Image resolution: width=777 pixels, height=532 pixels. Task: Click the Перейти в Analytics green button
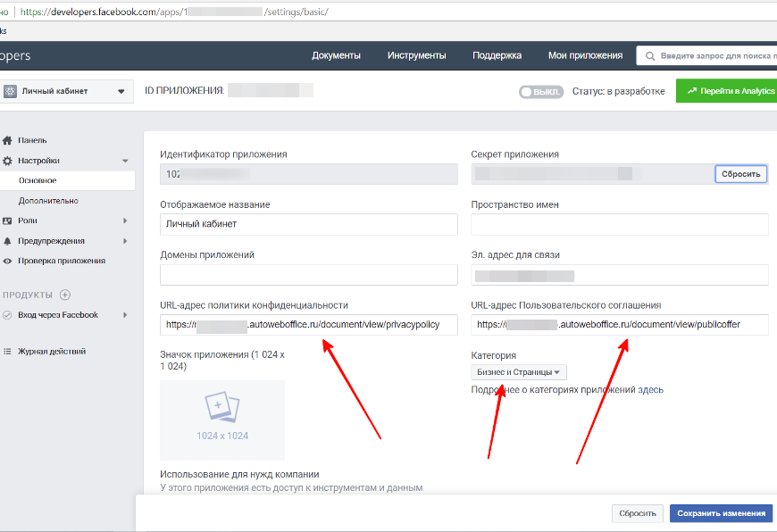point(726,91)
